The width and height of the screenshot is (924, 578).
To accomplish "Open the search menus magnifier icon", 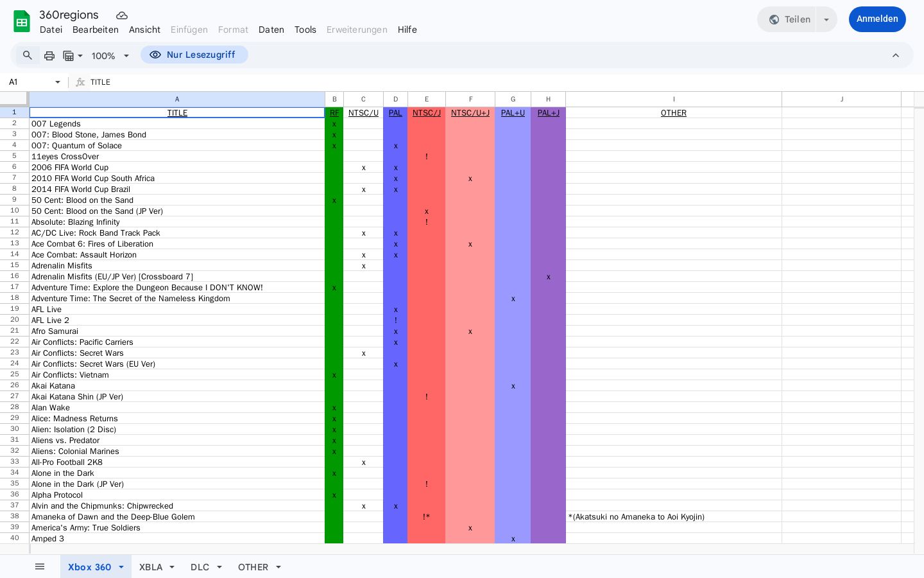I will 28,55.
